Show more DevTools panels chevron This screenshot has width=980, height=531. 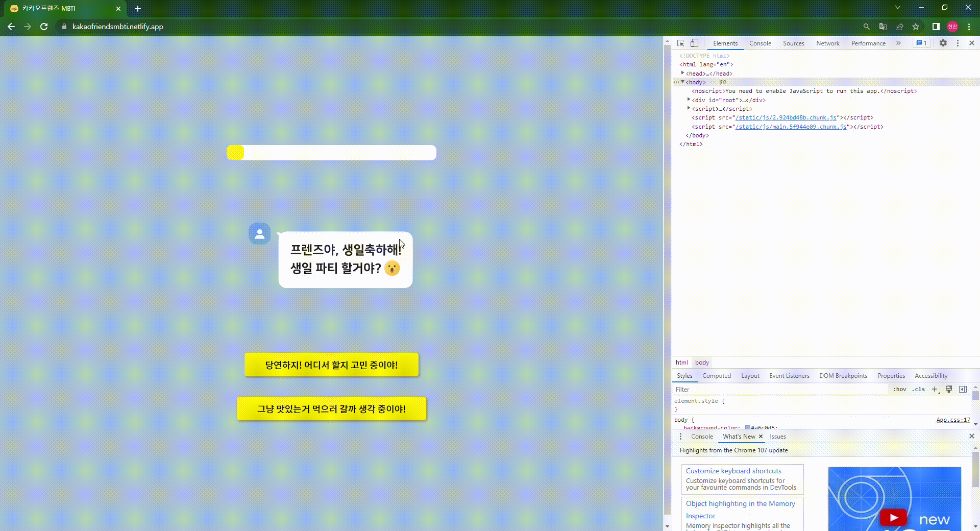click(x=898, y=43)
